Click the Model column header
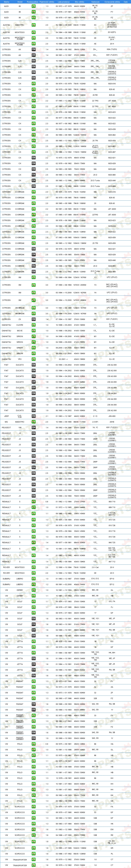This screenshot has width=131, height=868. pos(20,2)
